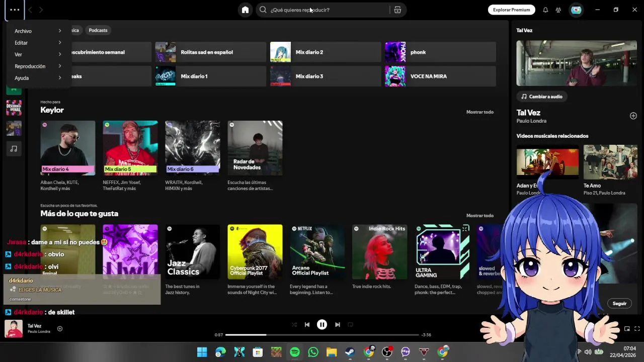
Task: Go to Spotify Home
Action: tap(245, 10)
